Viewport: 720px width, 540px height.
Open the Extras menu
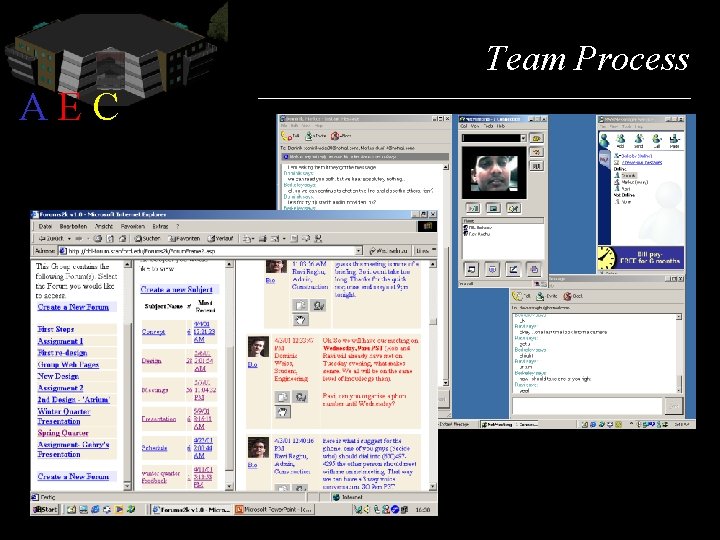[160, 226]
